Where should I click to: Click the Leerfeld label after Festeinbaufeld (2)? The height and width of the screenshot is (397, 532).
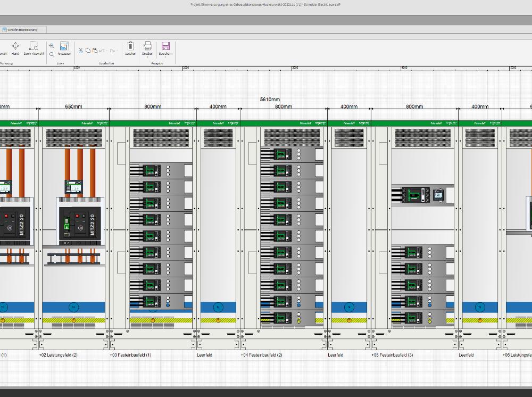(336, 355)
